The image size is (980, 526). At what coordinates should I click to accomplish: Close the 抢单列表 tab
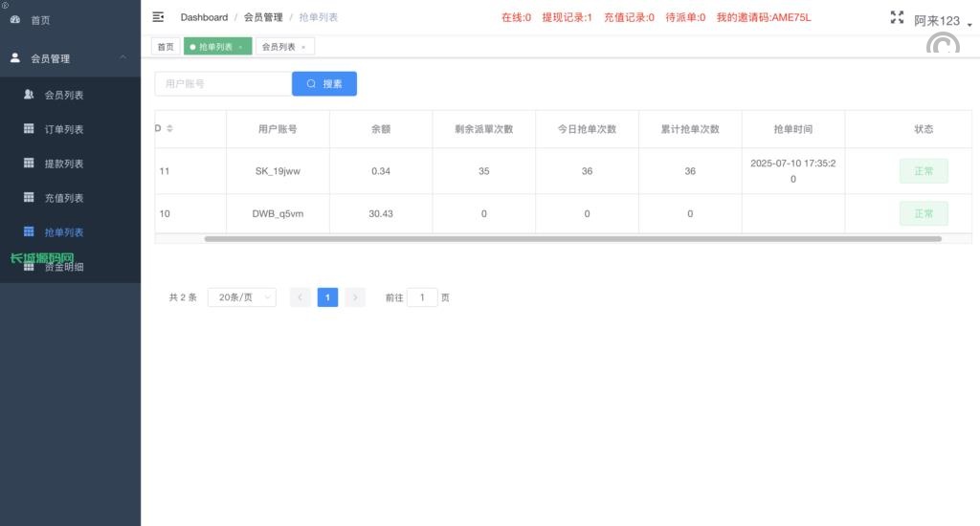pyautogui.click(x=240, y=47)
